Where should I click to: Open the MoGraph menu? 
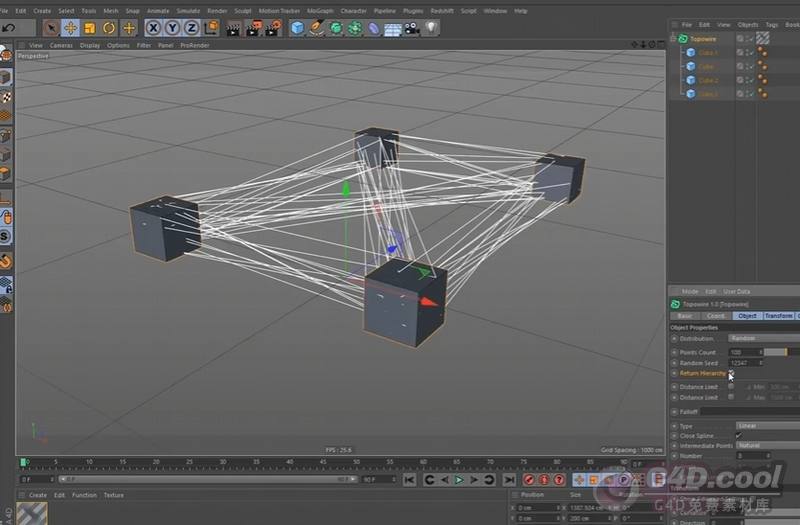coord(322,10)
